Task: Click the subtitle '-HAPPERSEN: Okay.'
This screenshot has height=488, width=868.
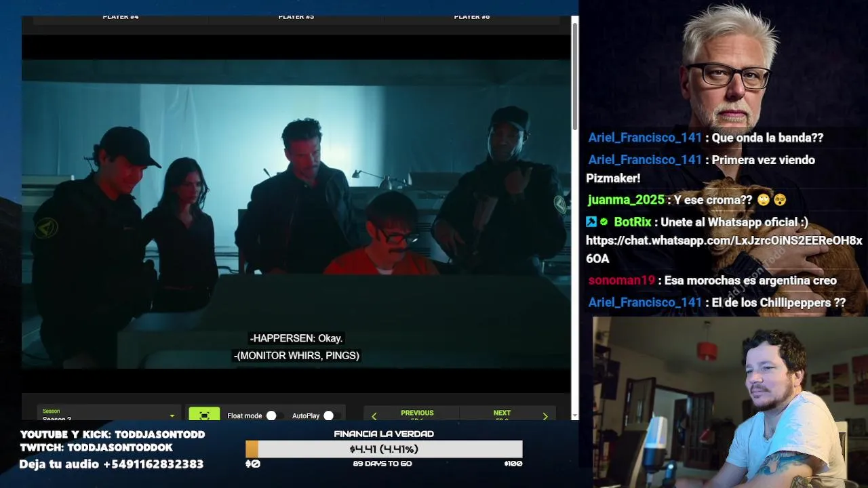Action: click(x=296, y=338)
